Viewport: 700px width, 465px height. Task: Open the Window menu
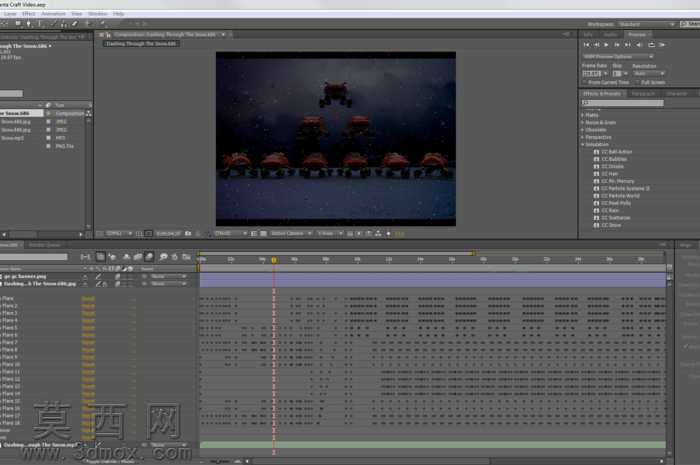pyautogui.click(x=98, y=14)
